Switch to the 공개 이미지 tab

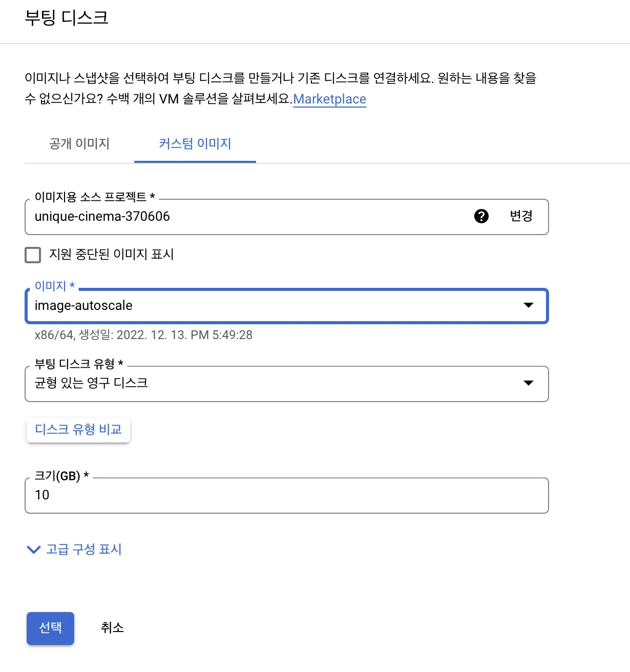(x=79, y=144)
